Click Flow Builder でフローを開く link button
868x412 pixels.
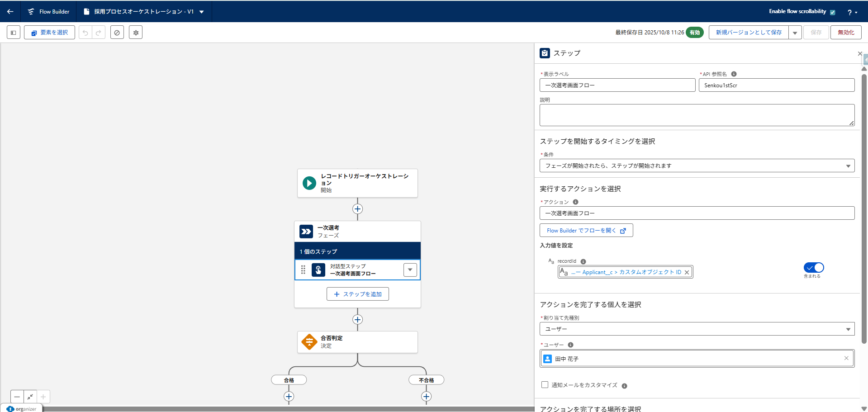(586, 231)
